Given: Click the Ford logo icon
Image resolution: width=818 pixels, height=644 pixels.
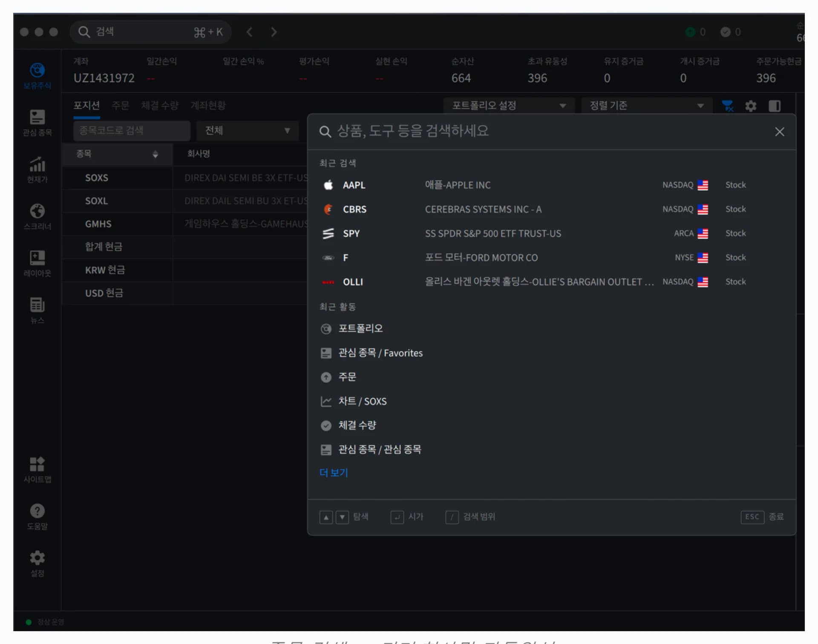Looking at the screenshot, I should pyautogui.click(x=328, y=258).
